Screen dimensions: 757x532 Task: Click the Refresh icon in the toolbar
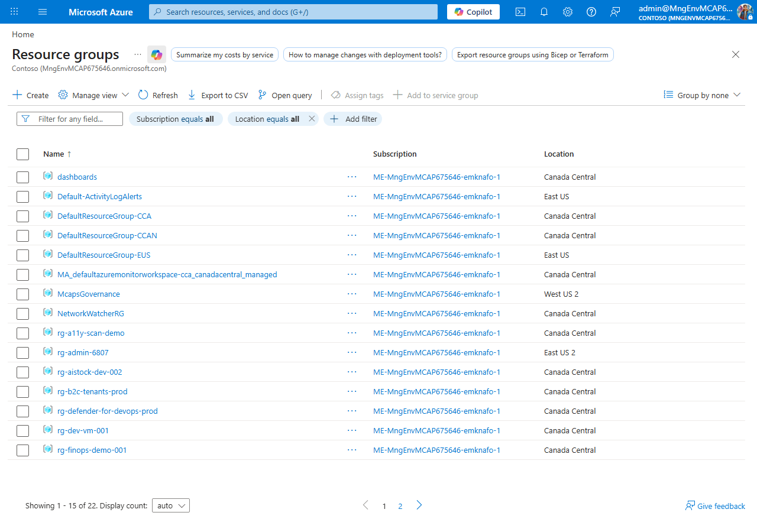(x=142, y=95)
